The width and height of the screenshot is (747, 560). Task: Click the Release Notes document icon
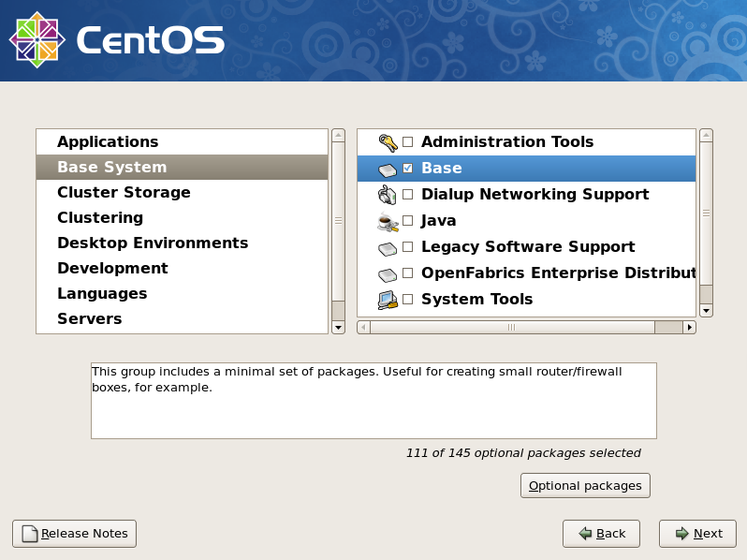[30, 534]
